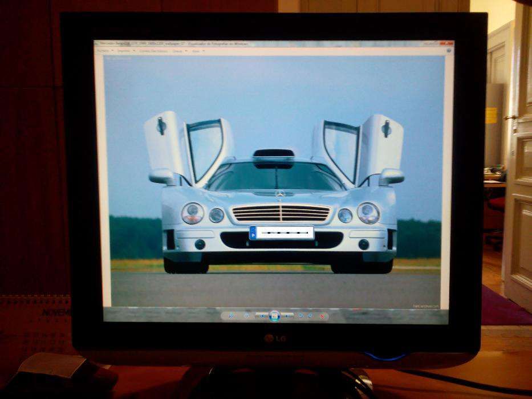Screen dimensions: 532x399
Task: Open the Print dropdown in toolbar
Action: click(x=125, y=51)
